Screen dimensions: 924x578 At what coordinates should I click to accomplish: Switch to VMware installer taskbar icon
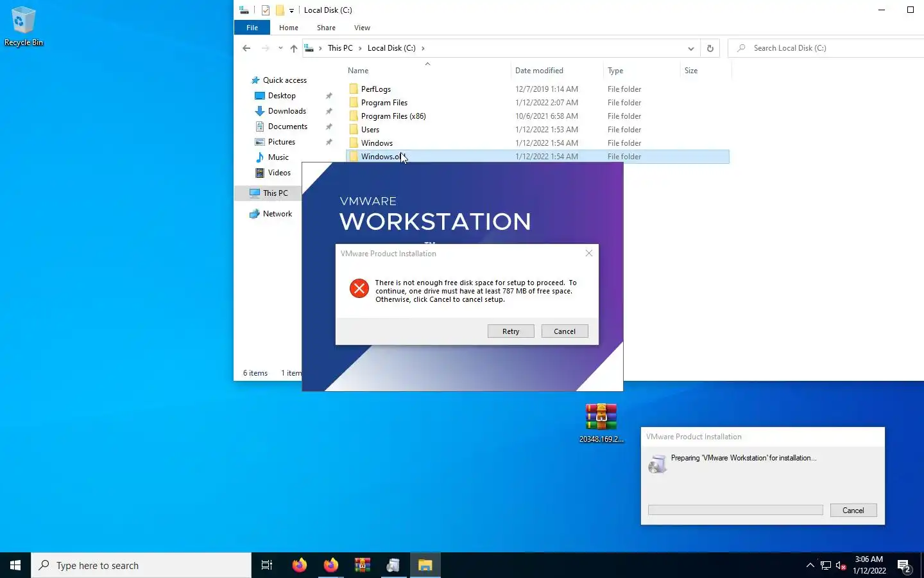tap(393, 565)
